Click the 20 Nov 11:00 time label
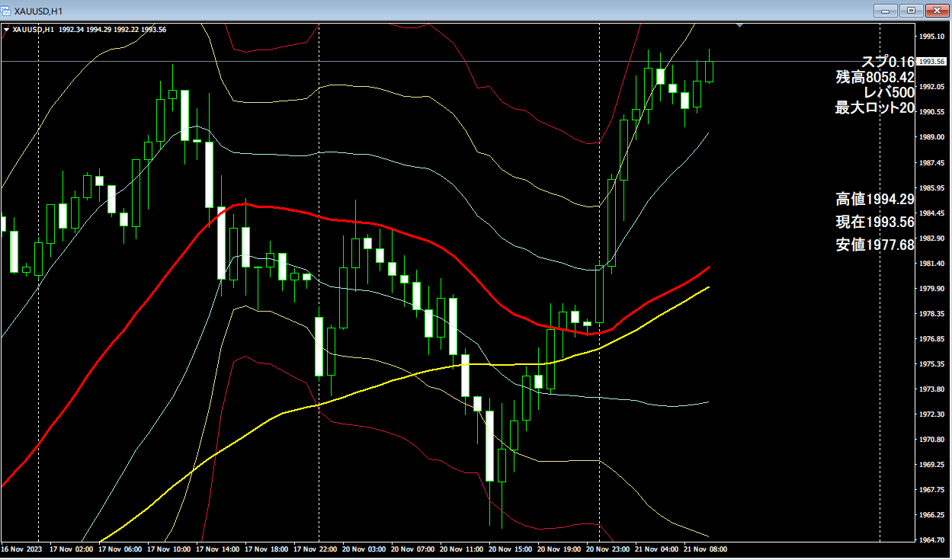The height and width of the screenshot is (560, 952). (461, 549)
